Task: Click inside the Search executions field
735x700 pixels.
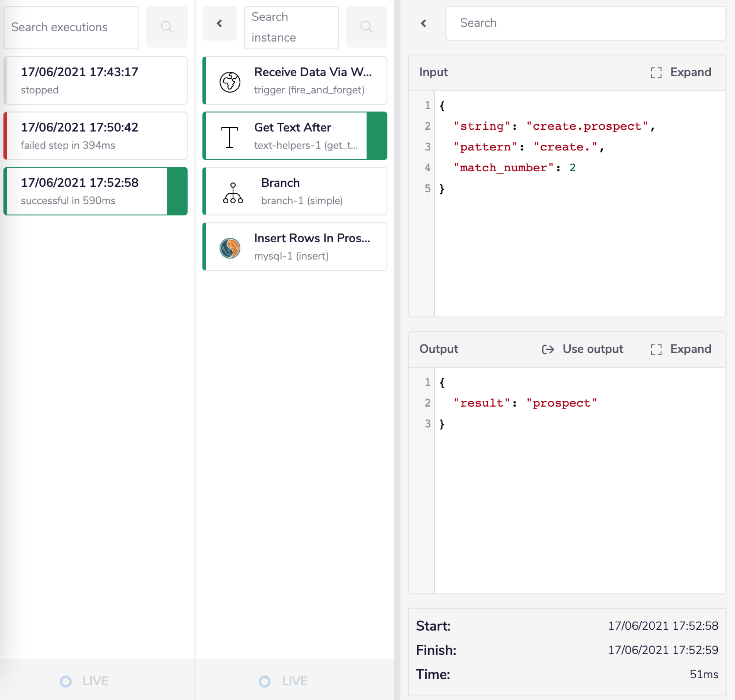Action: [71, 27]
